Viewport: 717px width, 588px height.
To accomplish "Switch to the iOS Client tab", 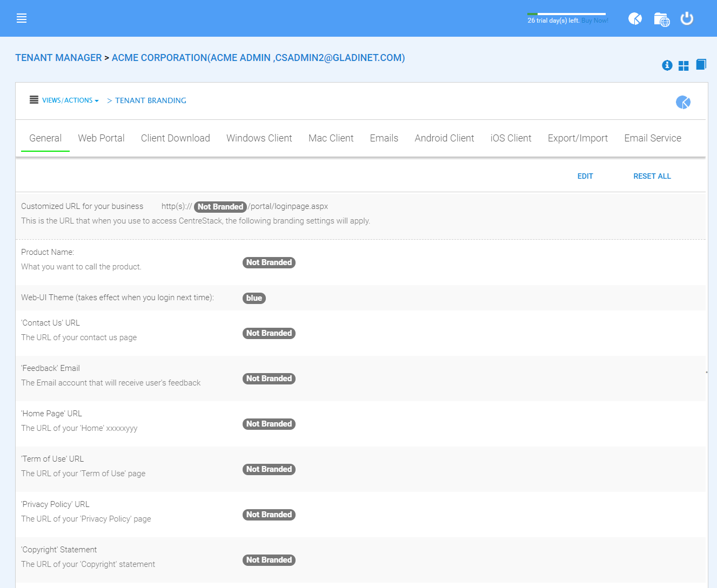I will pyautogui.click(x=511, y=138).
